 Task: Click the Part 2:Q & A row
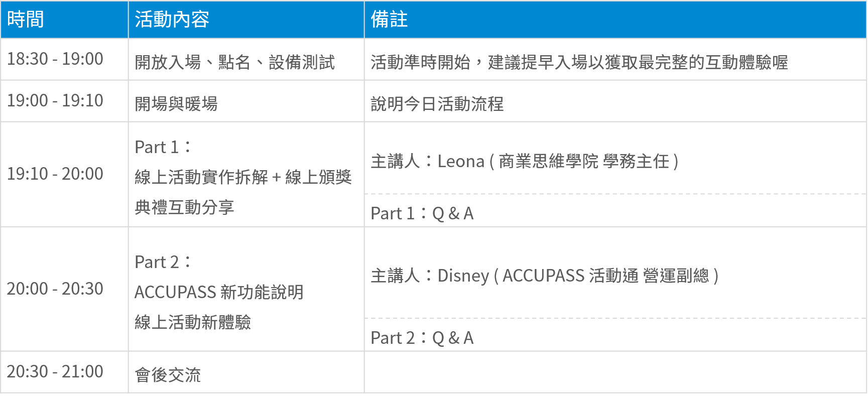[x=422, y=338]
